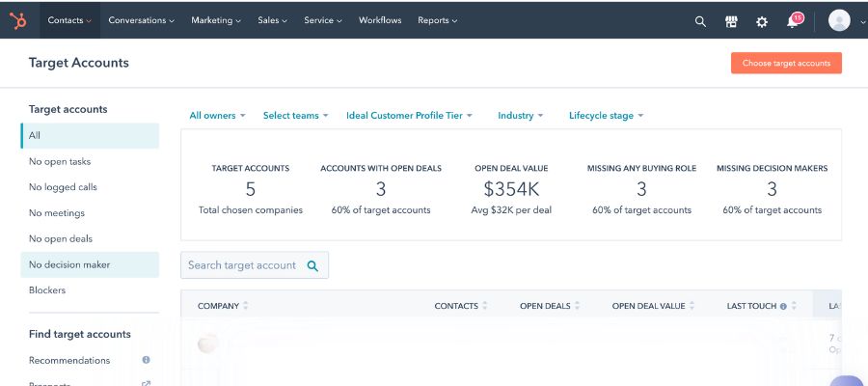Click the info icon beside Last Touch
Image resolution: width=868 pixels, height=386 pixels.
click(x=783, y=306)
